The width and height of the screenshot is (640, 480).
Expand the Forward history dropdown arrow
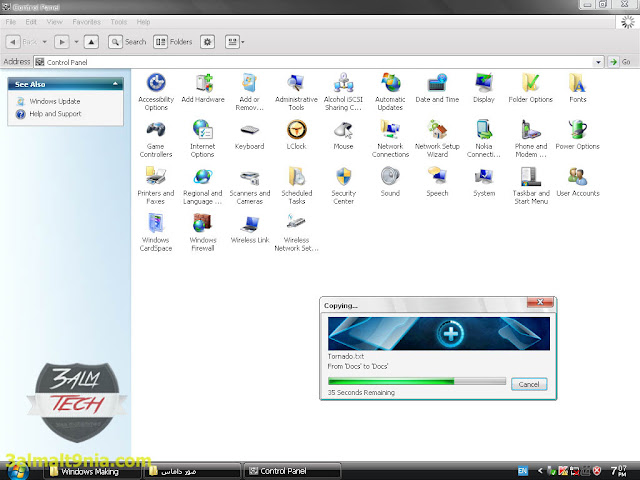(76, 42)
